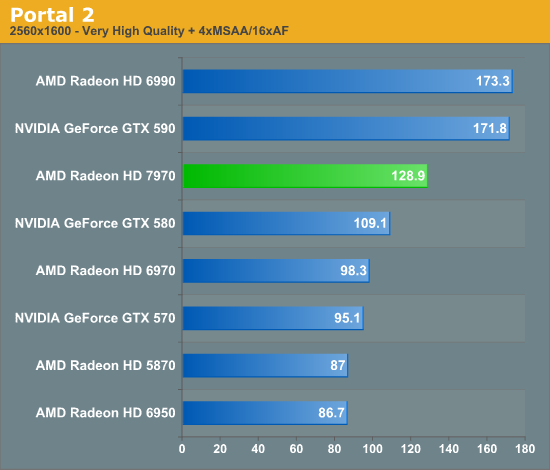Click the 180 axis tick label
Viewport: 550px width, 470px height.
click(x=525, y=449)
